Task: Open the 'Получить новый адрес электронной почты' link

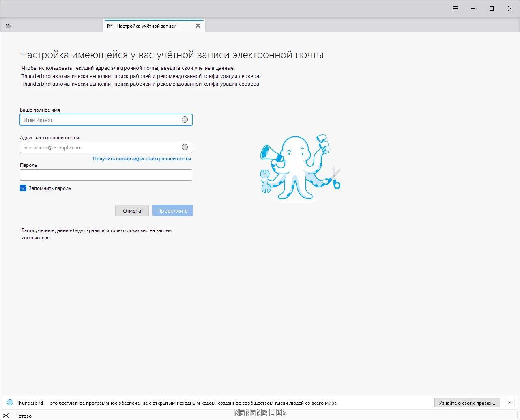Action: [142, 159]
